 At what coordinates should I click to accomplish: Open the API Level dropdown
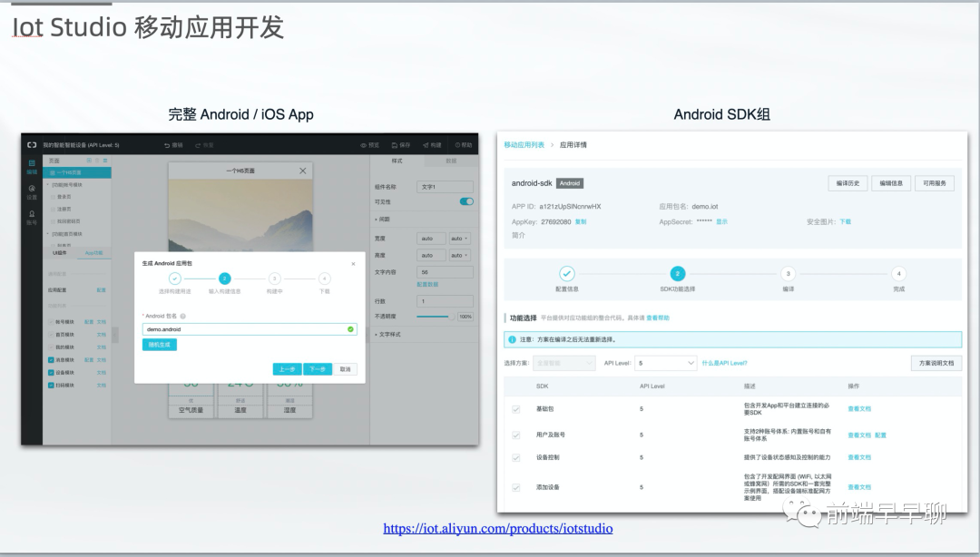(666, 363)
